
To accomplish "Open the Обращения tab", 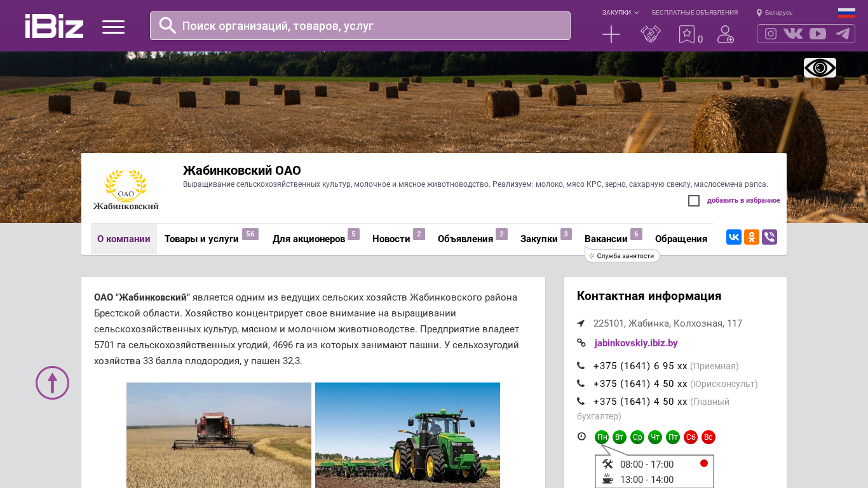I will (681, 239).
